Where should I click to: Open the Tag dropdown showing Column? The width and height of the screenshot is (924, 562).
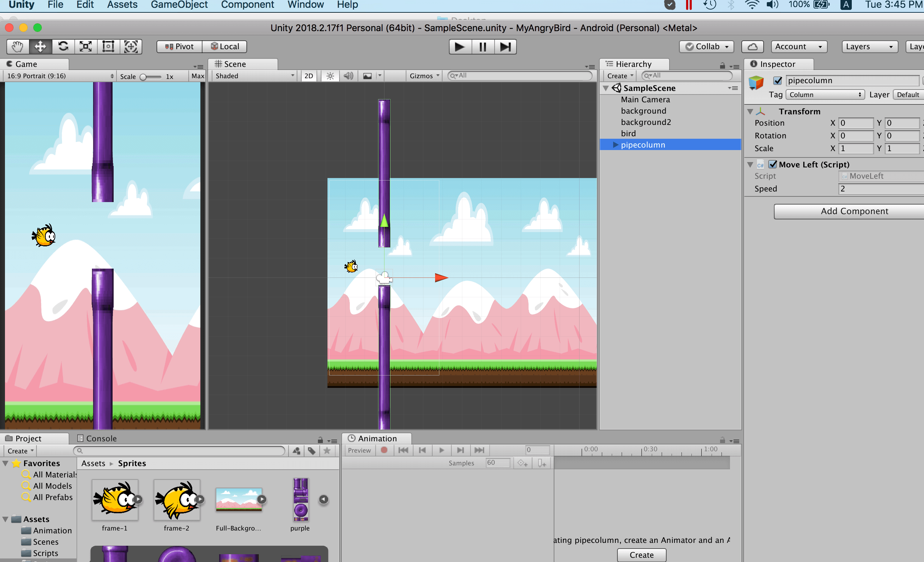pos(825,95)
